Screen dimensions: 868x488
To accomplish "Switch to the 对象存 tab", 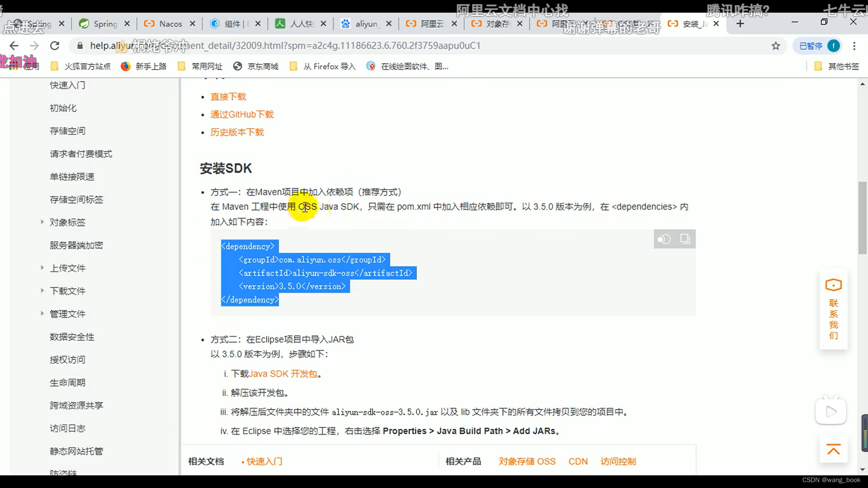I will pos(497,23).
